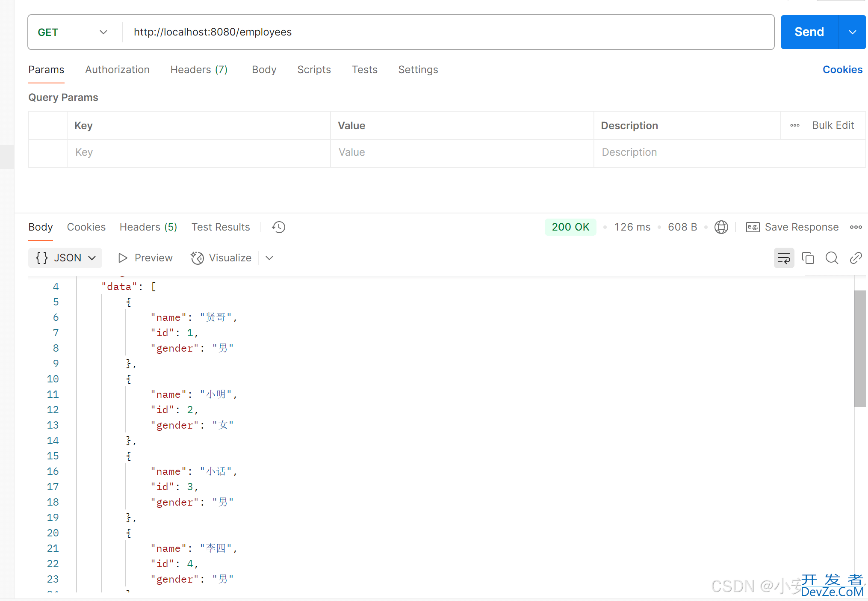This screenshot has width=868, height=601.
Task: Switch to the Params tab
Action: [46, 70]
